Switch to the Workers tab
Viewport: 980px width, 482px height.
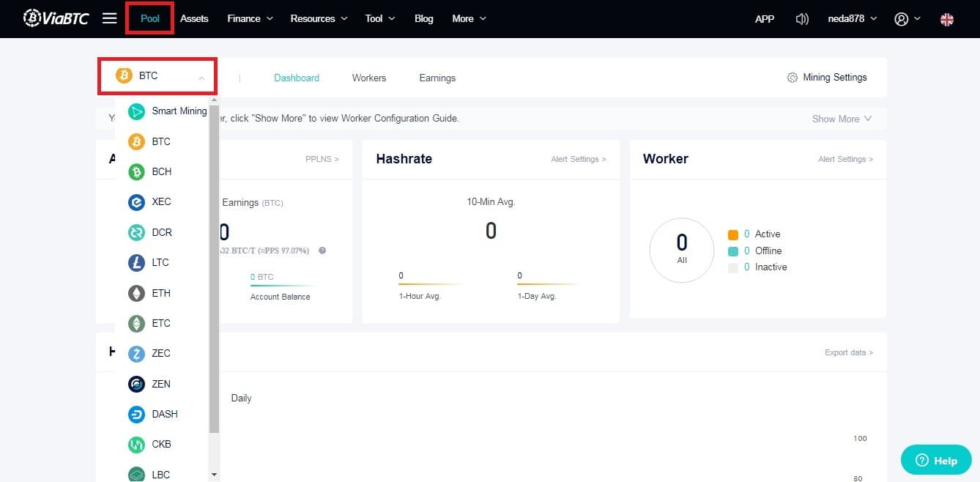click(369, 78)
